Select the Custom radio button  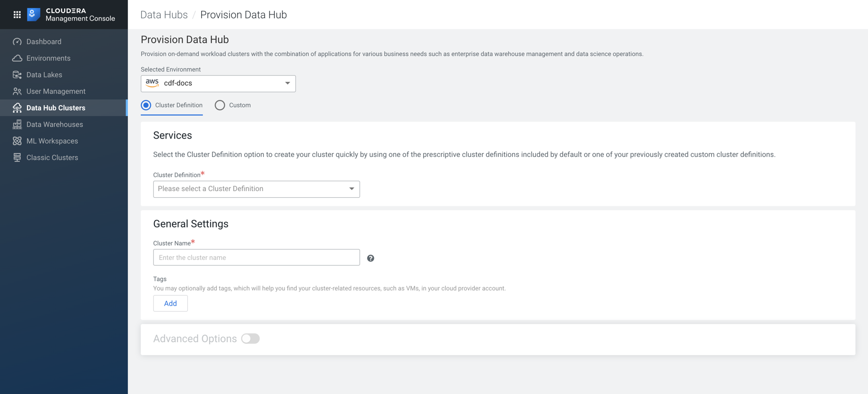tap(220, 105)
